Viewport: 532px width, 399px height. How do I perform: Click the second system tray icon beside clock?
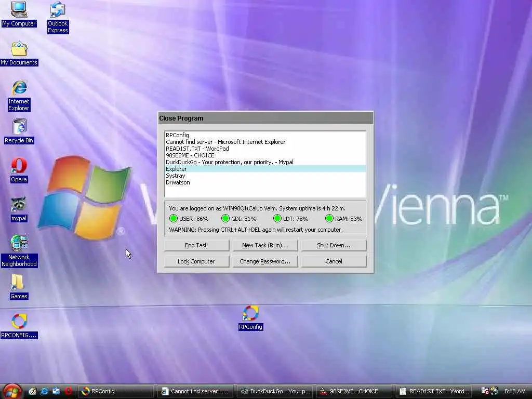tap(495, 391)
